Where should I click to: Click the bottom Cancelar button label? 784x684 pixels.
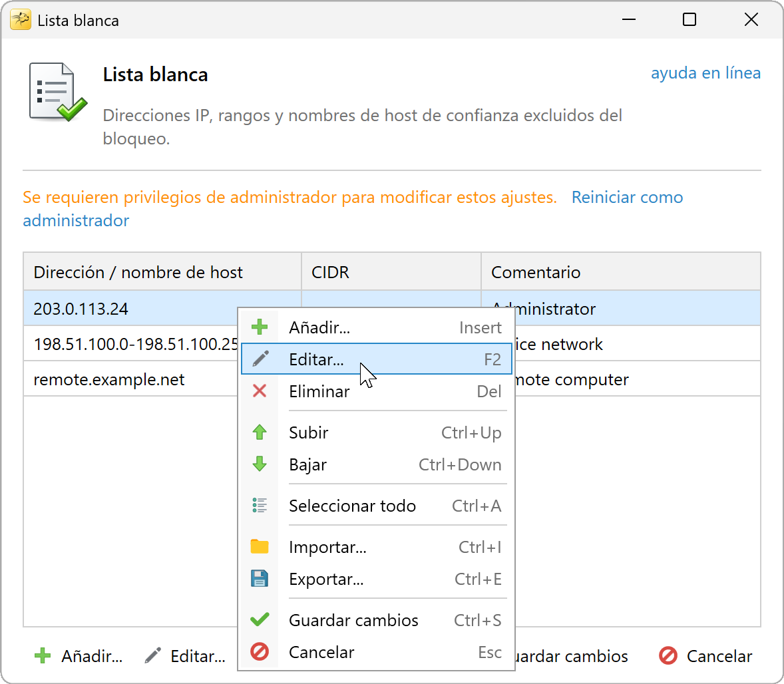pyautogui.click(x=719, y=655)
